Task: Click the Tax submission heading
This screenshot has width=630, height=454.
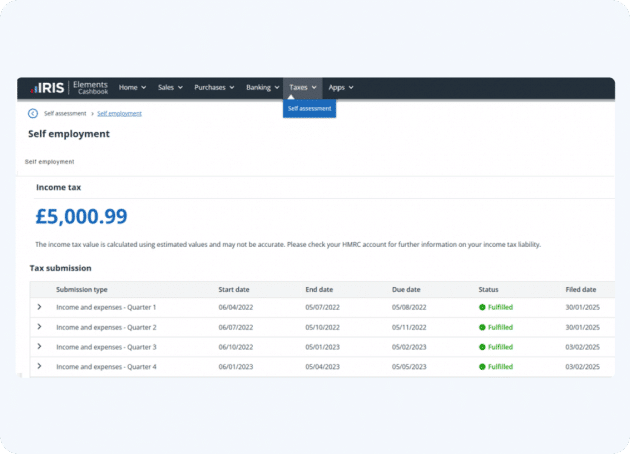Action: point(61,268)
